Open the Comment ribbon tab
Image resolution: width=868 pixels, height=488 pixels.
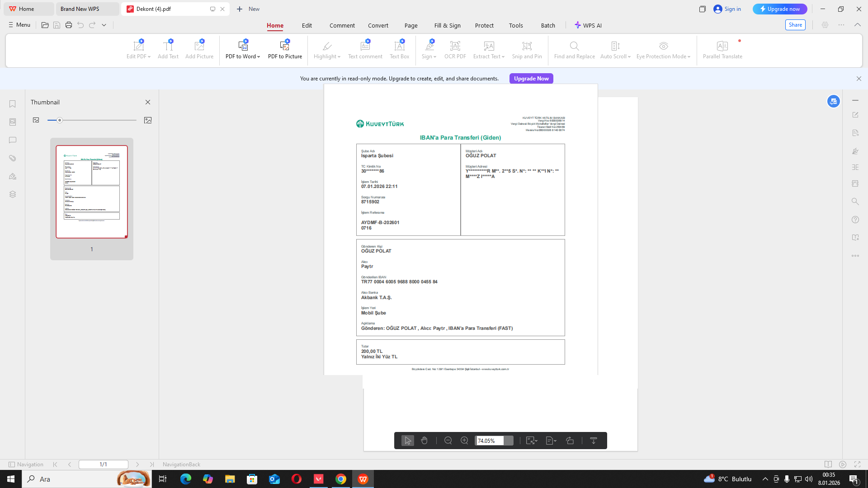[x=342, y=25]
